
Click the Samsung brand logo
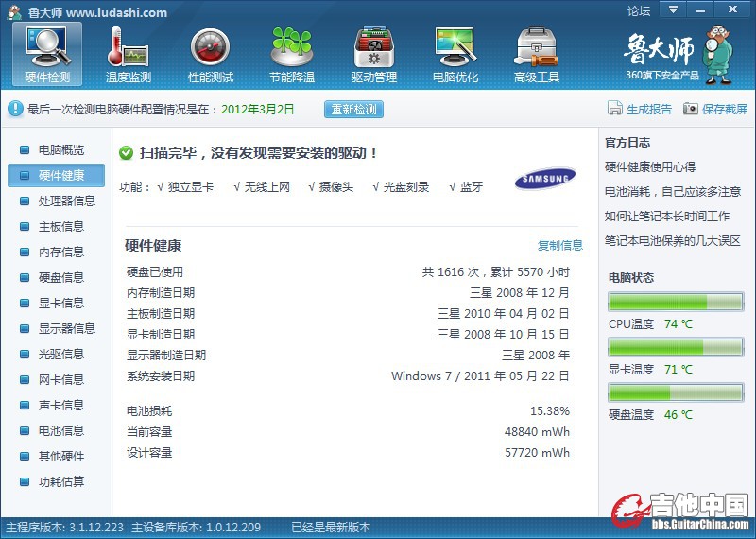[x=545, y=179]
